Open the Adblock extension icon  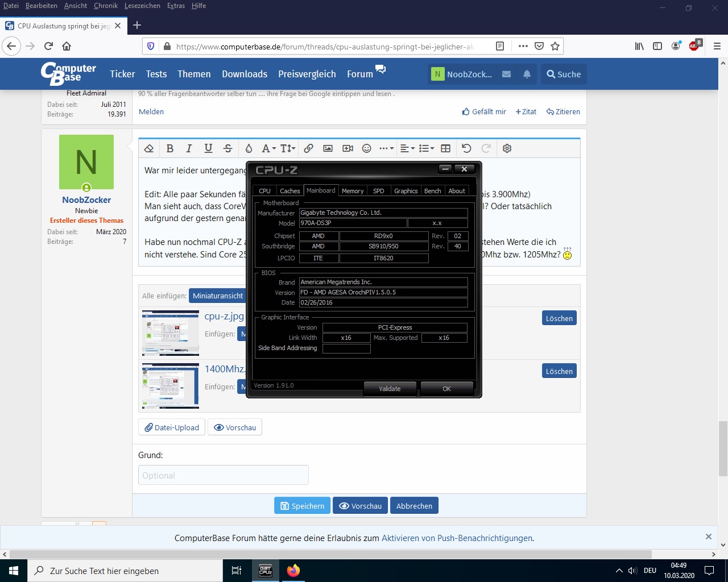tap(694, 45)
